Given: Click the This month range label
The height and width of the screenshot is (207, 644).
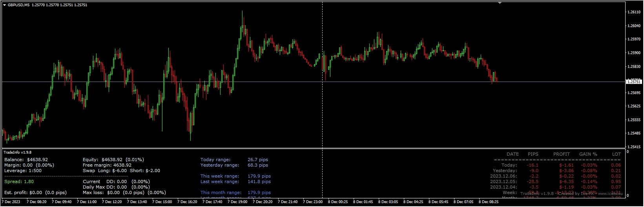Looking at the screenshot, I should pos(221,193).
